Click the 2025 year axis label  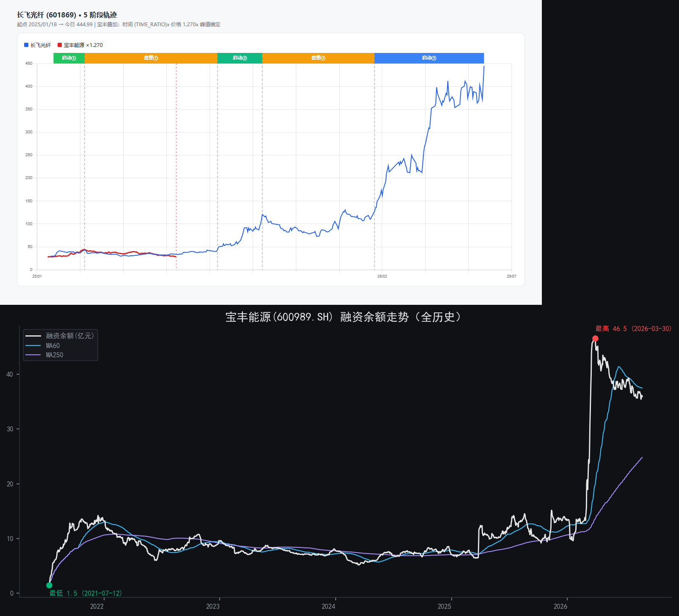point(444,607)
